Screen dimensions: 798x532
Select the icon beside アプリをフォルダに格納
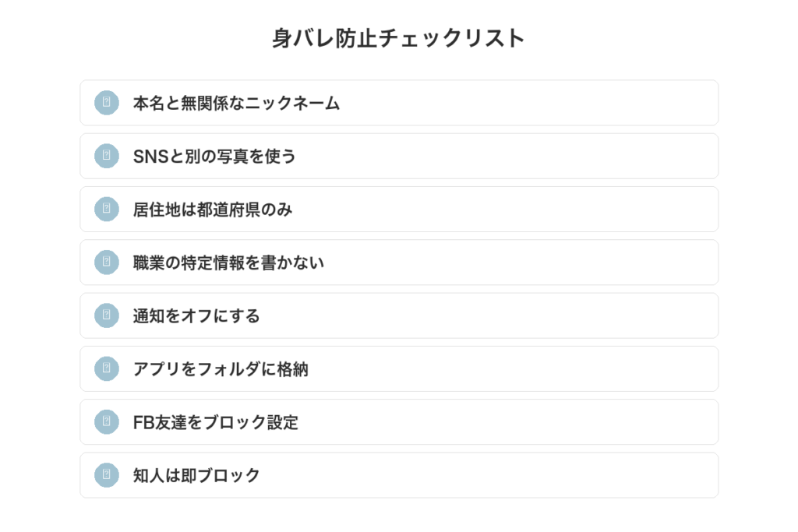pos(107,368)
